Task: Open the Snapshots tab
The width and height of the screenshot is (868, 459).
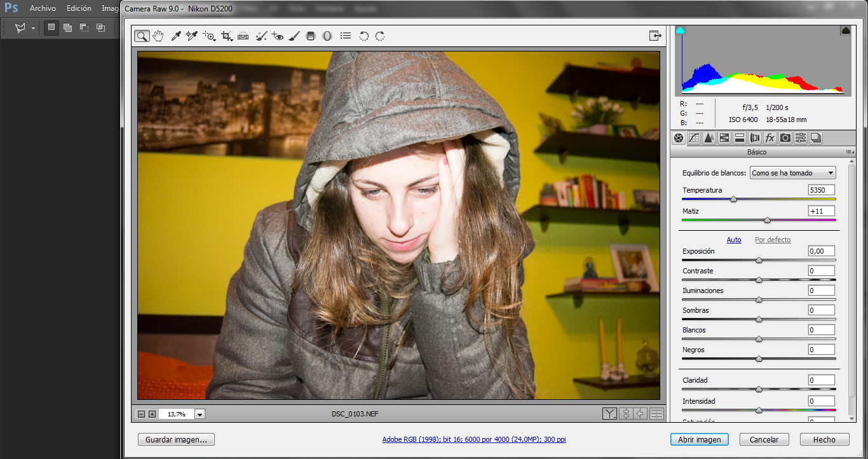Action: 816,137
